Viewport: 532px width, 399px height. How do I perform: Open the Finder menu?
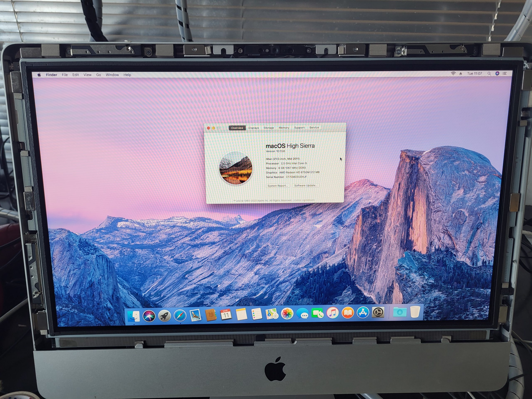pyautogui.click(x=52, y=75)
